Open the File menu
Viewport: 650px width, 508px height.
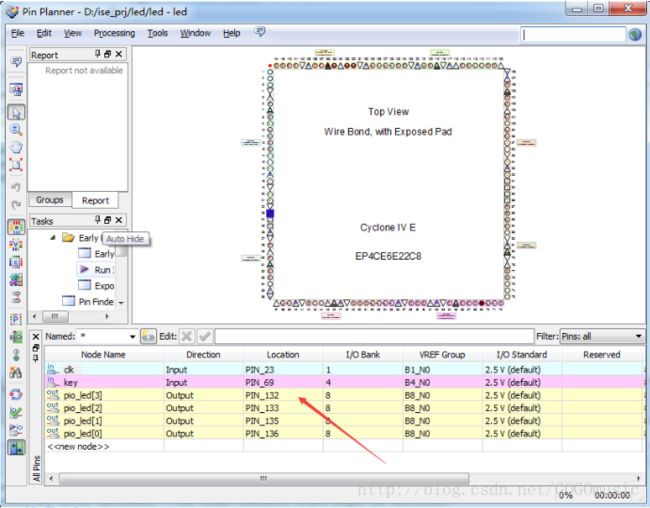pyautogui.click(x=17, y=33)
